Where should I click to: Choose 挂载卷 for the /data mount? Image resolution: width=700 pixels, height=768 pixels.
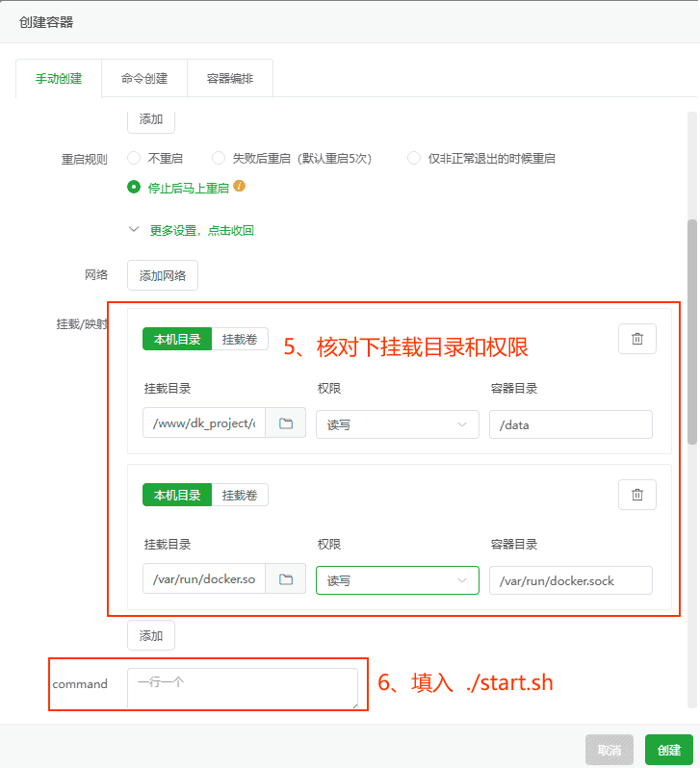pyautogui.click(x=240, y=339)
